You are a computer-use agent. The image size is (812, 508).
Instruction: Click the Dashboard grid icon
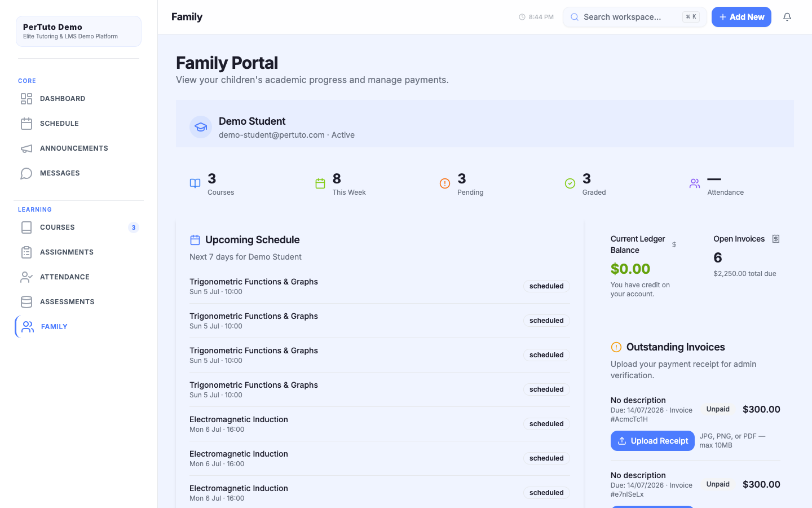pos(27,99)
